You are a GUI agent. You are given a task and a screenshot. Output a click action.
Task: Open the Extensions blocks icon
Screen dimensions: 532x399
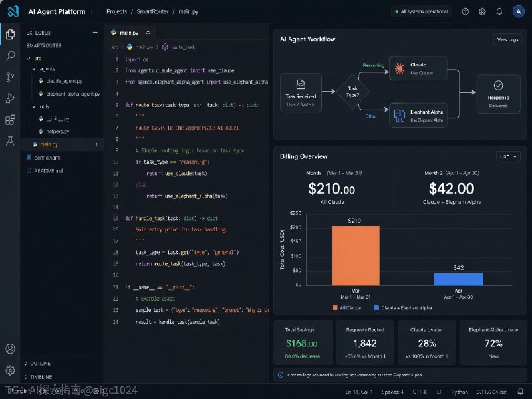[x=10, y=120]
